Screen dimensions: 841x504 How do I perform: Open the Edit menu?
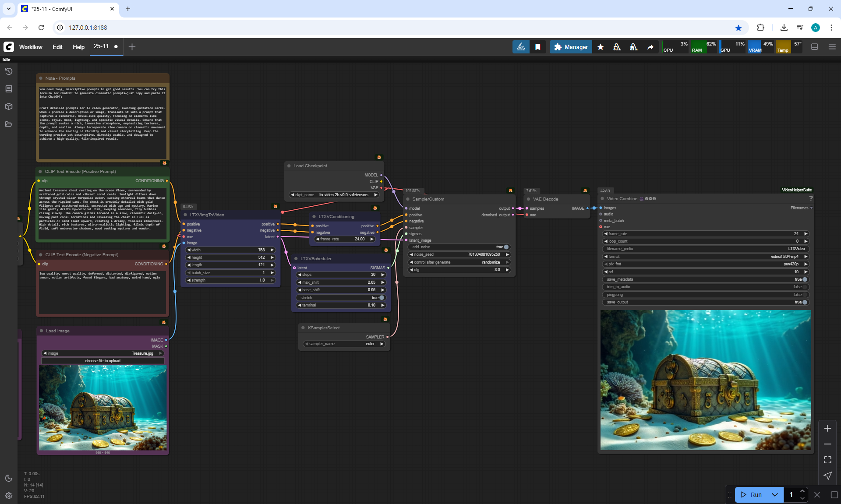[57, 47]
